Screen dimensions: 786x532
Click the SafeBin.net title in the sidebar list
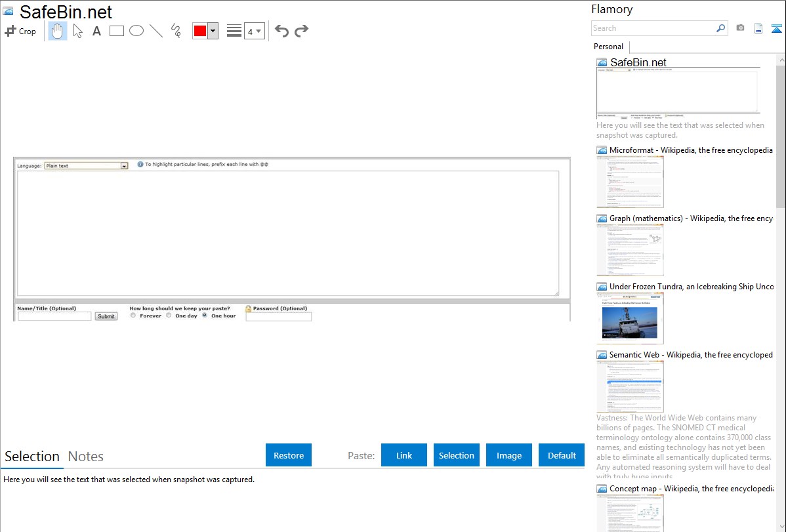tap(638, 63)
